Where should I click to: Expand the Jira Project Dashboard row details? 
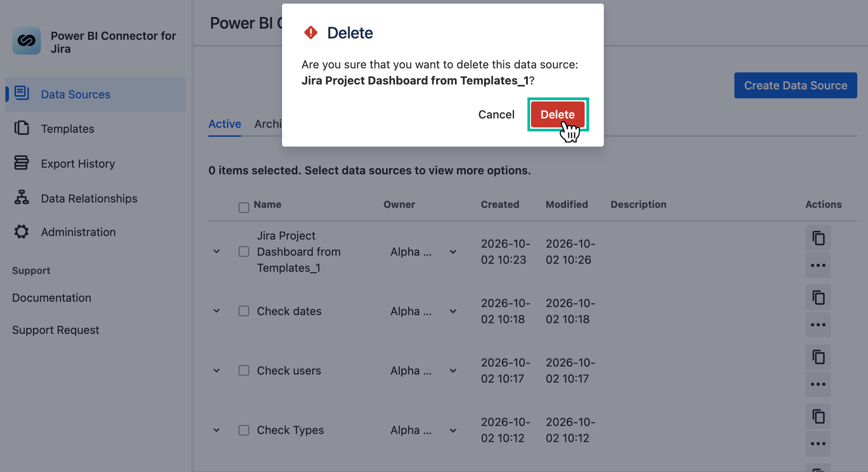coord(216,252)
